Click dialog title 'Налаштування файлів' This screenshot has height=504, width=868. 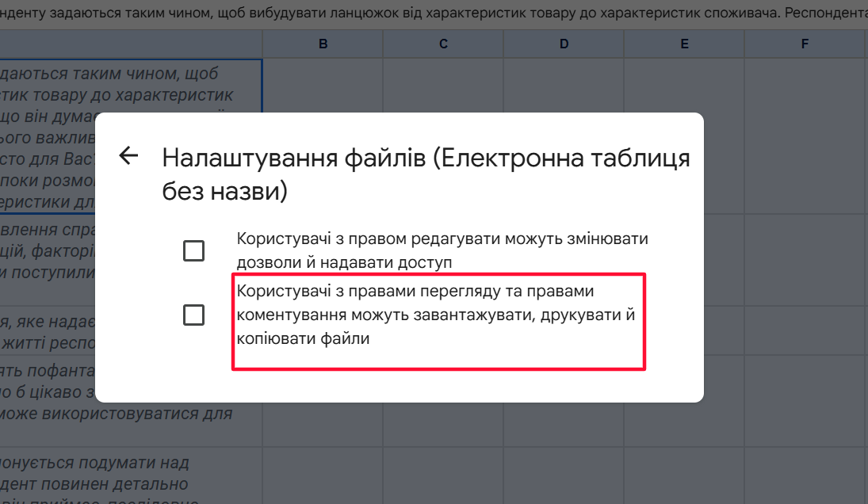pyautogui.click(x=295, y=158)
